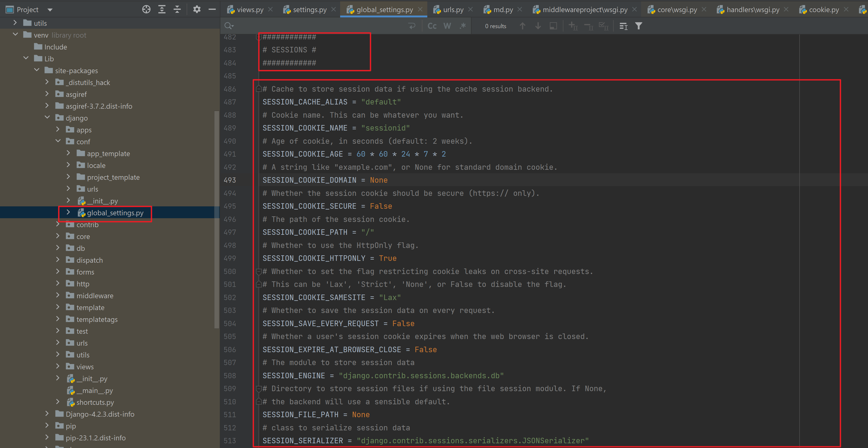
Task: Toggle Regex search option
Action: pos(463,26)
